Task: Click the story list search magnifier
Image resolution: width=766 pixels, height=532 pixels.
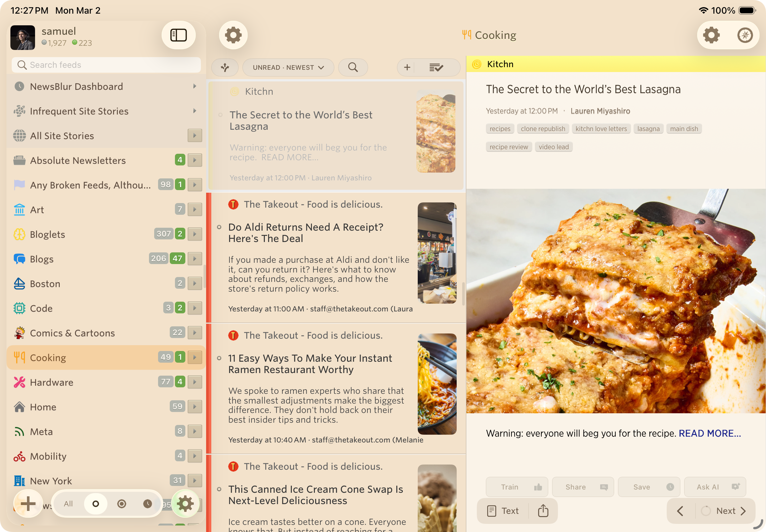Action: coord(353,68)
